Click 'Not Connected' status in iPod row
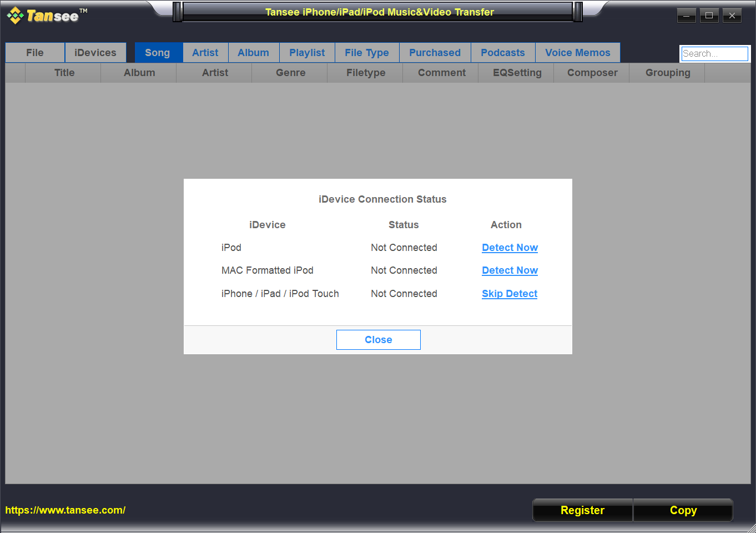The width and height of the screenshot is (756, 533). coord(404,248)
